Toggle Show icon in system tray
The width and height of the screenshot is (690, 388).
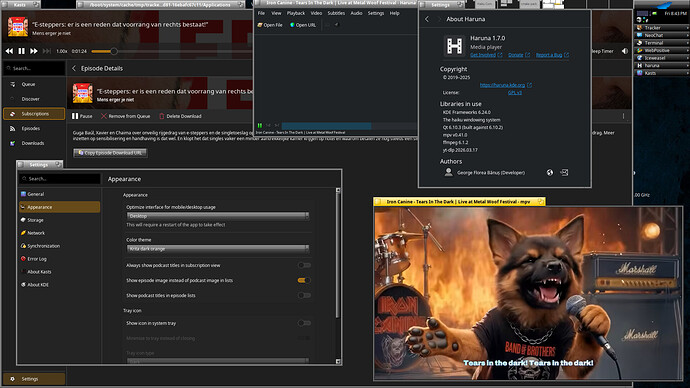304,323
